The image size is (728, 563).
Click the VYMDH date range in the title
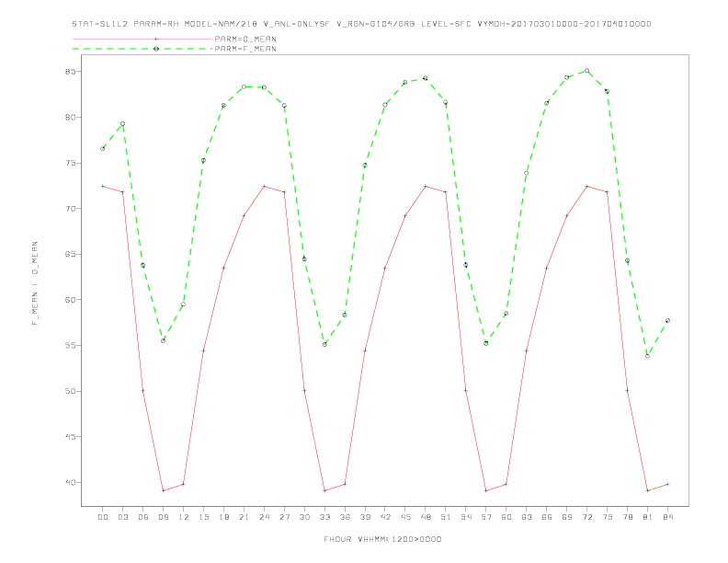[564, 24]
